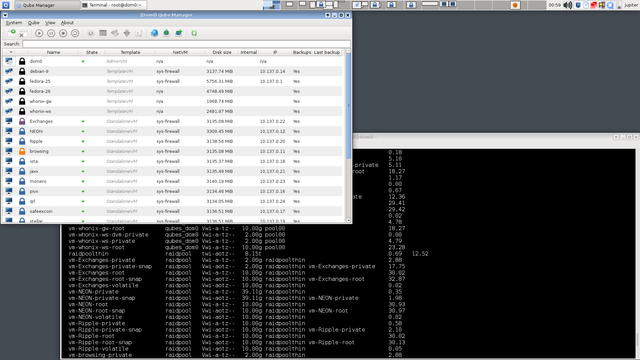Click the clock showing 00:59
The width and height of the screenshot is (640, 360).
click(554, 5)
